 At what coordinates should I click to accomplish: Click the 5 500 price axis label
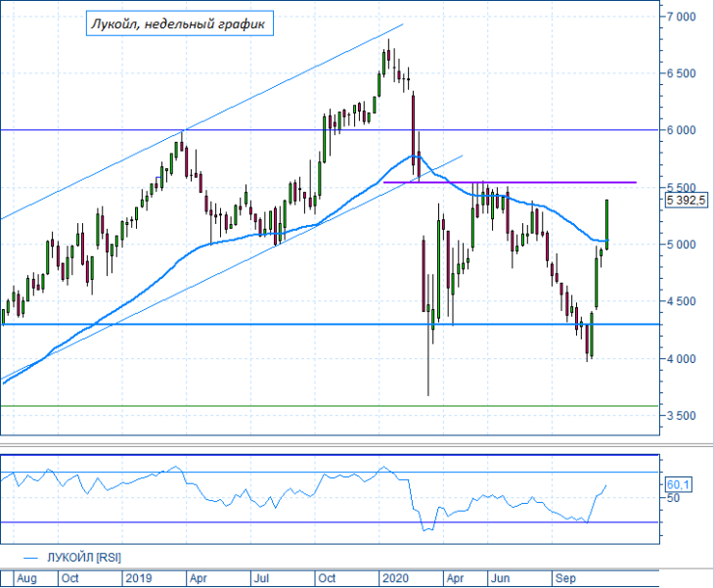[681, 187]
